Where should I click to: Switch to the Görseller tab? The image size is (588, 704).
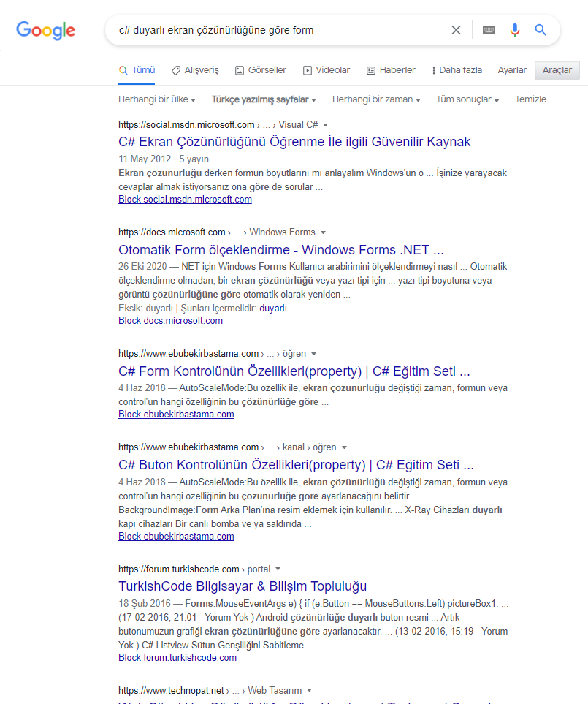click(x=261, y=70)
